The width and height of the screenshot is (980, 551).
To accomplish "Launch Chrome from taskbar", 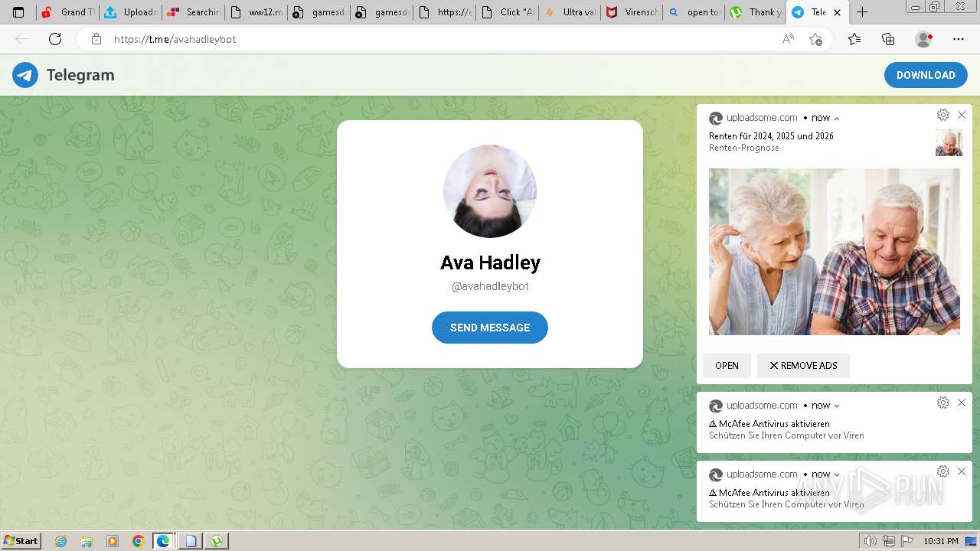I will [138, 541].
